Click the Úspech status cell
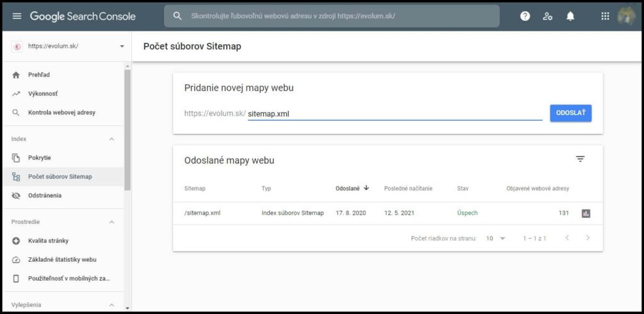 (467, 213)
